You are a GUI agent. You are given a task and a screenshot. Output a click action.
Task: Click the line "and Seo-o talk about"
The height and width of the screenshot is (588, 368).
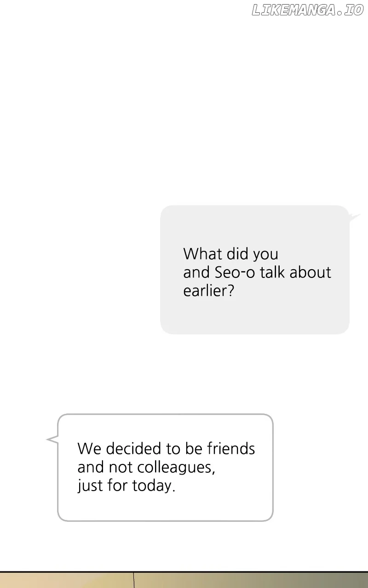pos(257,272)
